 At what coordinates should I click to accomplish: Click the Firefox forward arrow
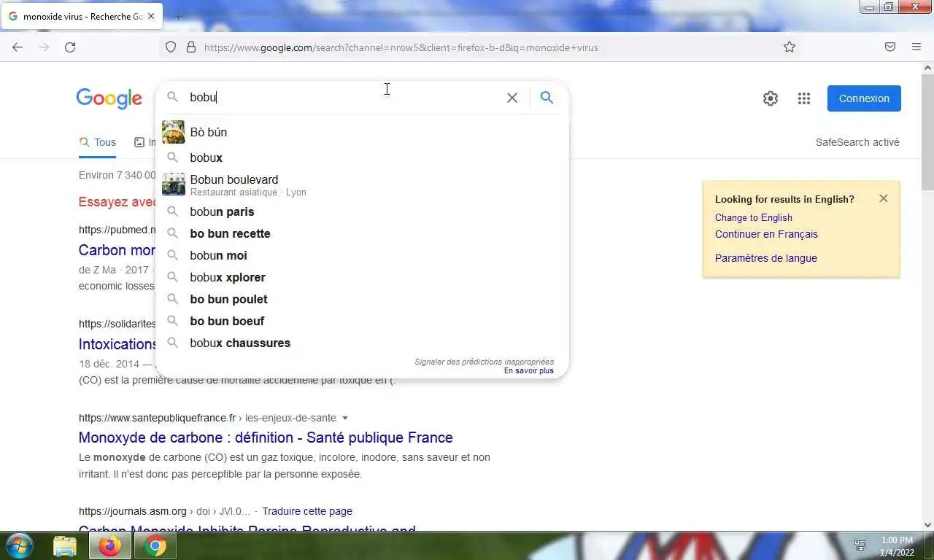tap(44, 47)
